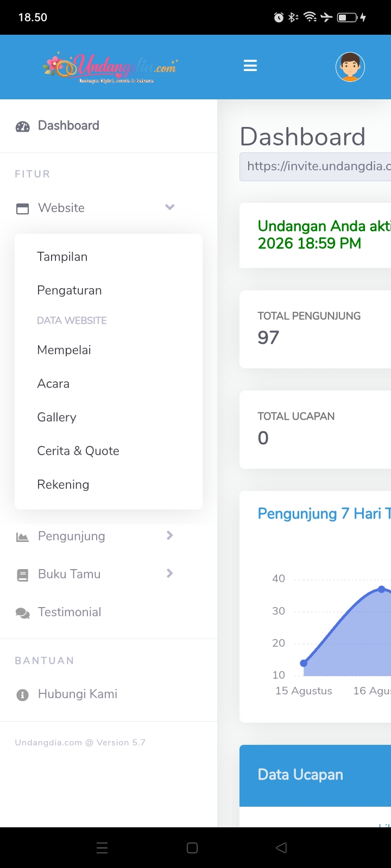The height and width of the screenshot is (868, 391).
Task: Click the 18.50 clock in status bar
Action: (x=33, y=17)
